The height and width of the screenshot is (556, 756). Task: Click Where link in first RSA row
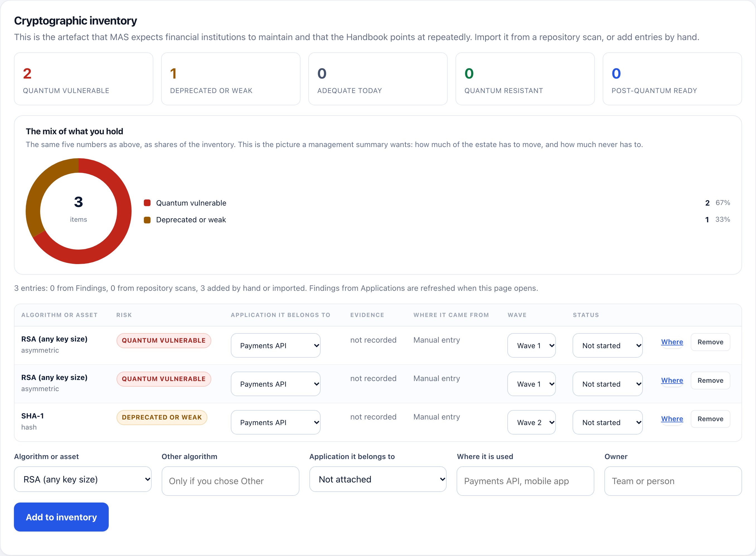pos(672,342)
